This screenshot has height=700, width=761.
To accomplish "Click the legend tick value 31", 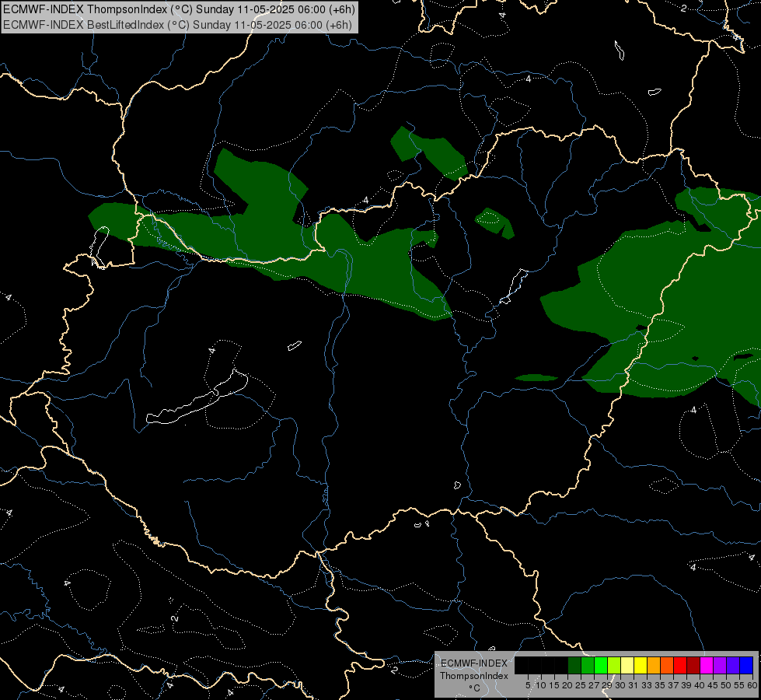I will point(634,685).
